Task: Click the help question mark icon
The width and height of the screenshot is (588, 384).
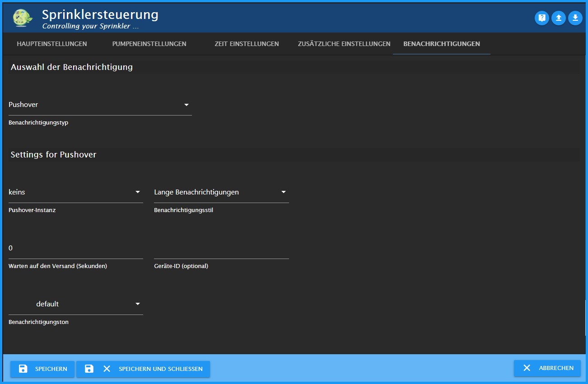Action: pos(542,18)
